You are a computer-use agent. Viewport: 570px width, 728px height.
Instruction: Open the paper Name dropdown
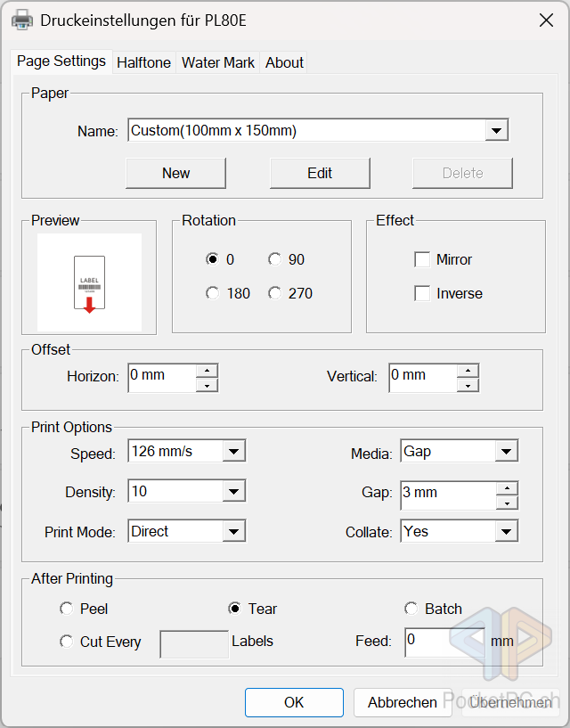click(x=496, y=131)
